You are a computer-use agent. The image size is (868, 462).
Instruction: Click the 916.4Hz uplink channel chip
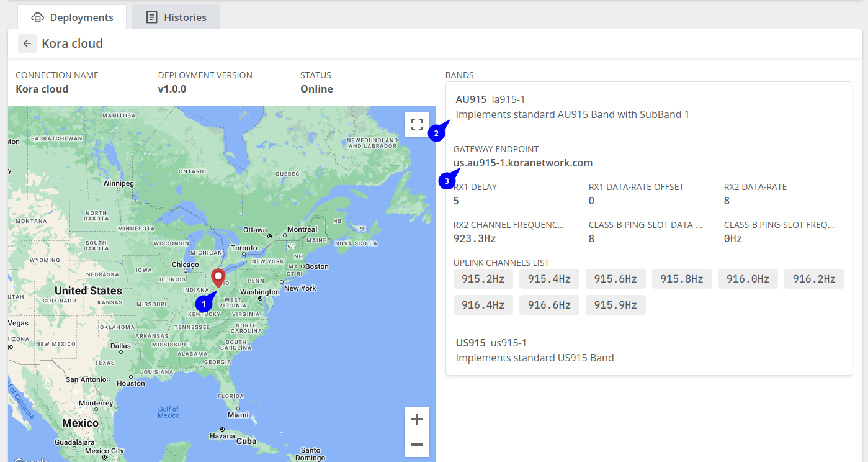point(483,305)
